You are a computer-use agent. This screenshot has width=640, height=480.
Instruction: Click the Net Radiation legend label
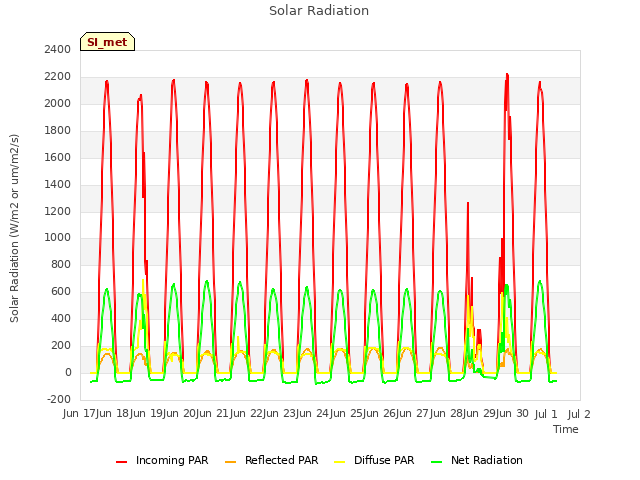pyautogui.click(x=487, y=460)
